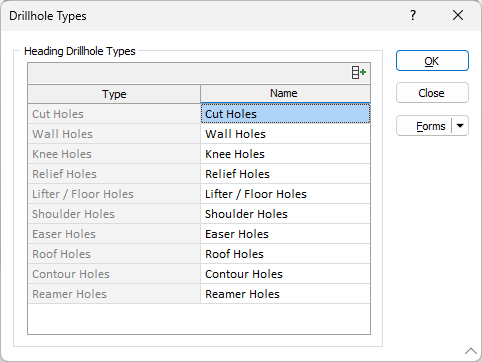This screenshot has width=482, height=362.
Task: Select the Name column header
Action: point(285,93)
